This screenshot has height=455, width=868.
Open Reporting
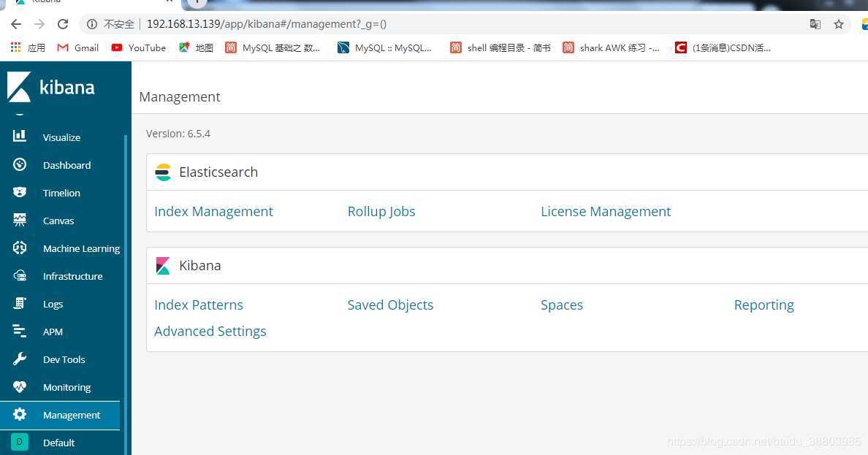(x=764, y=305)
